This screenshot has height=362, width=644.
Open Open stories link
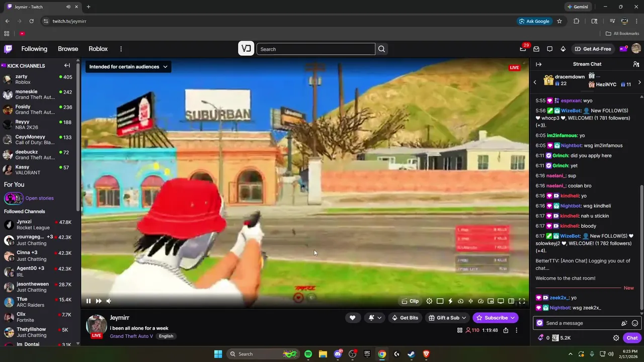tap(39, 198)
